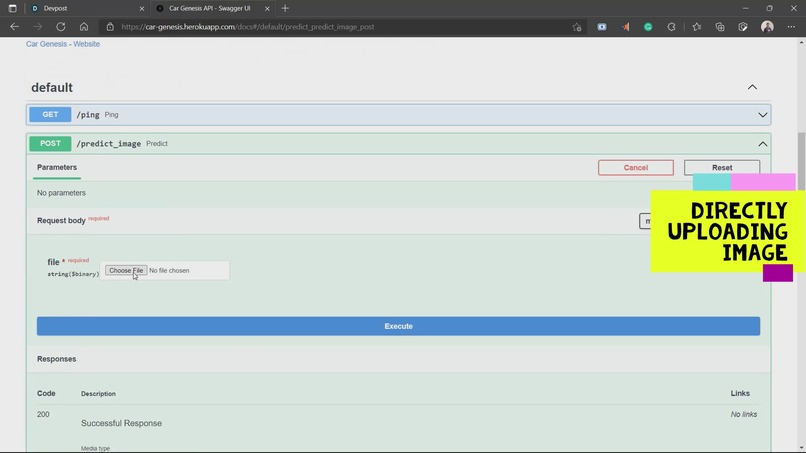Close the Devpost tab
The width and height of the screenshot is (806, 453).
(x=142, y=9)
